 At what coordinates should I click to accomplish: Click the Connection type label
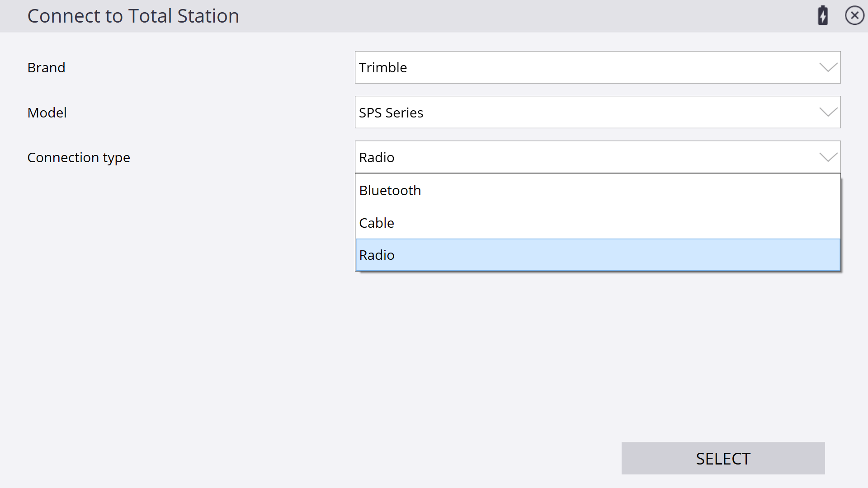(79, 158)
